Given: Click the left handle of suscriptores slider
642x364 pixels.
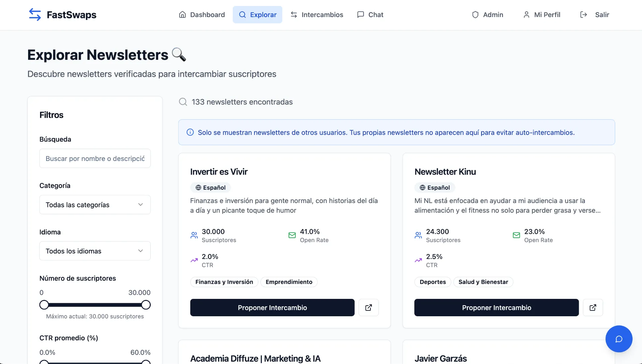Looking at the screenshot, I should 44,305.
